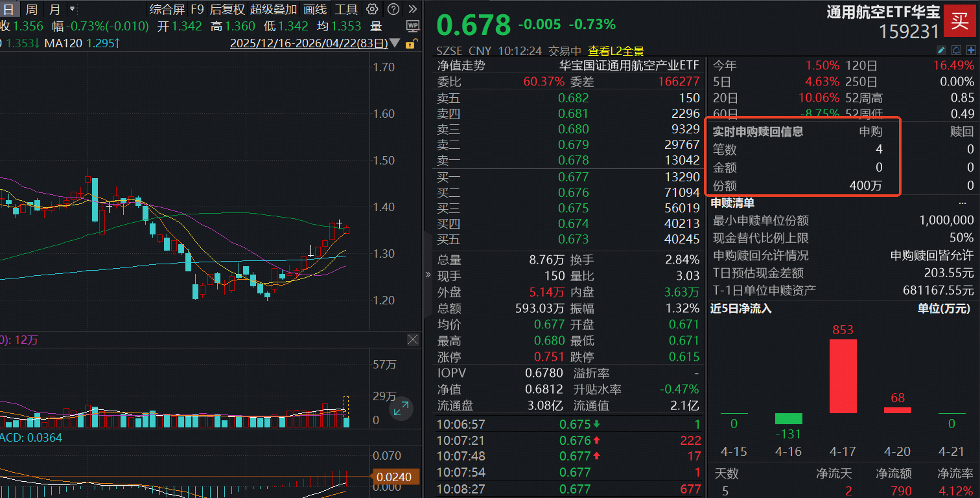Click the WP monitor icon
This screenshot has height=498, width=980.
(412, 26)
